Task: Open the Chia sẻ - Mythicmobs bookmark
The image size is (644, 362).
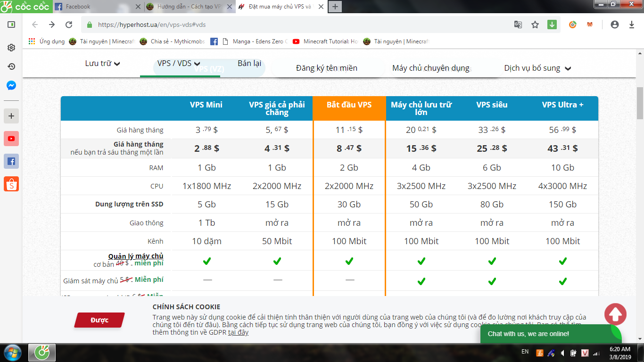Action: [x=172, y=41]
